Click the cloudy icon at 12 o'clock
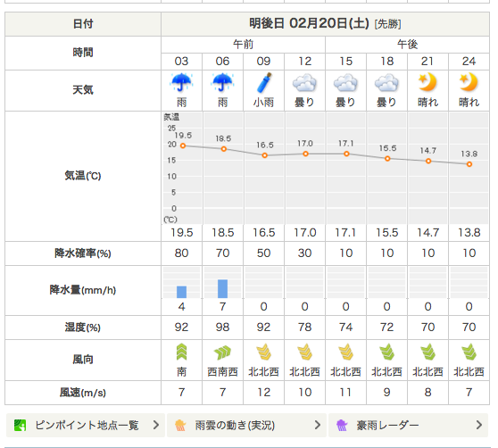 tap(304, 83)
